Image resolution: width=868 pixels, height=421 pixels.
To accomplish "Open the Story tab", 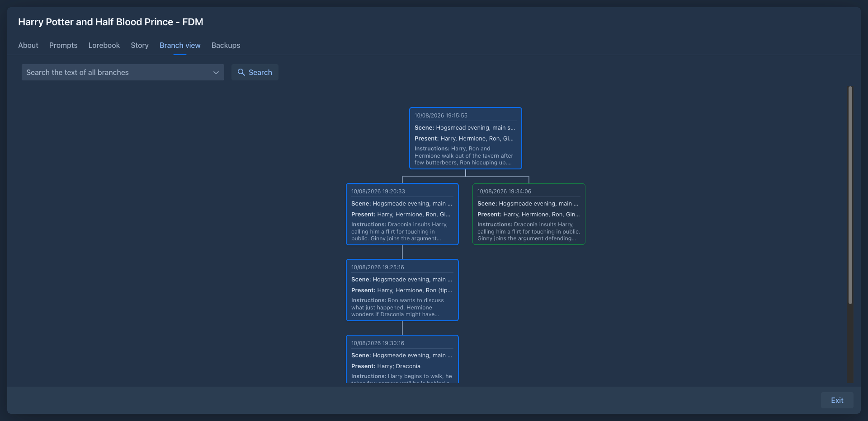I will pyautogui.click(x=140, y=45).
